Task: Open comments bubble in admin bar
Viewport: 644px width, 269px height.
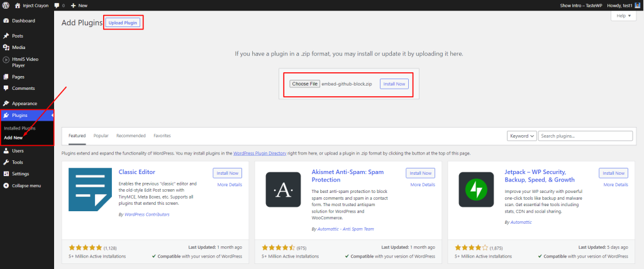Action: coord(58,6)
